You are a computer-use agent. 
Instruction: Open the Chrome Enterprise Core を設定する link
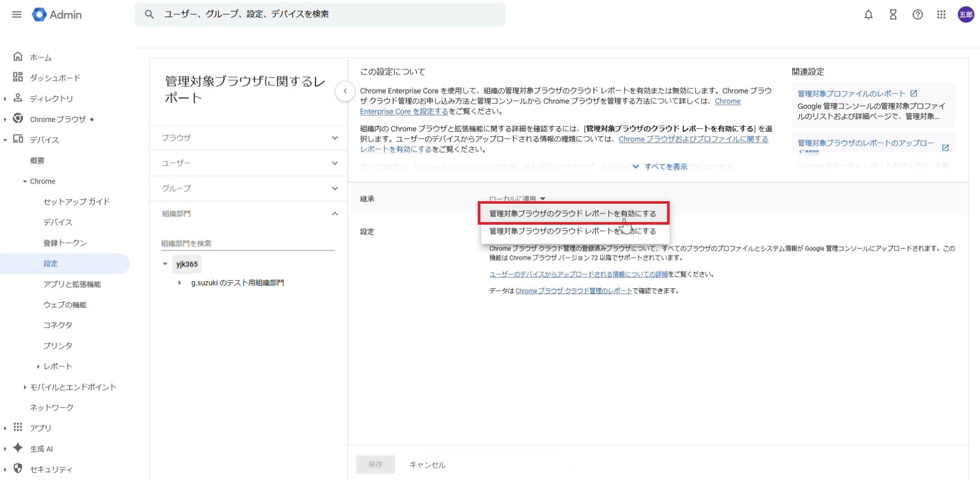point(404,111)
